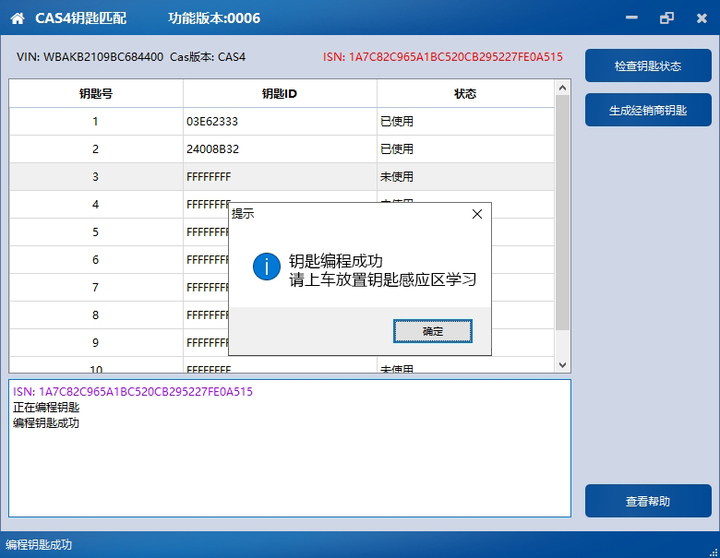Screen dimensions: 720x558
Task: Select key number 1 cell
Action: (x=96, y=122)
